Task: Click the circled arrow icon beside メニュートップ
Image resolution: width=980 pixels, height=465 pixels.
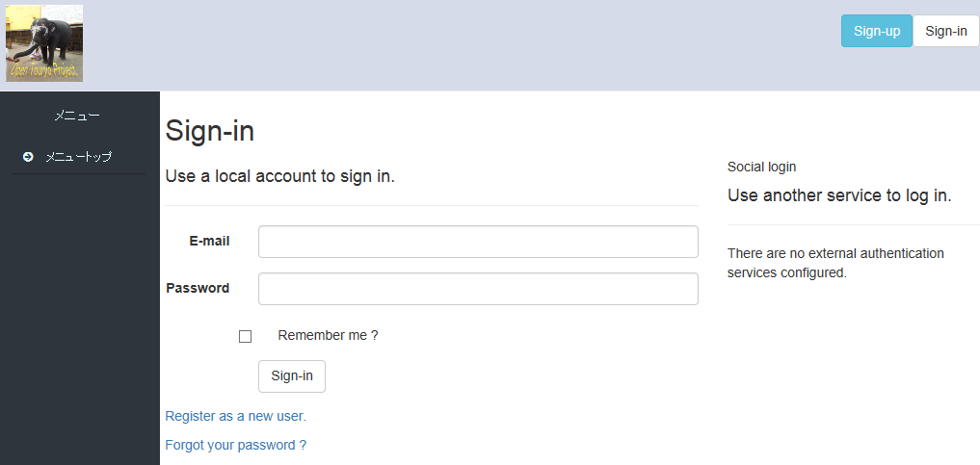Action: pos(28,156)
